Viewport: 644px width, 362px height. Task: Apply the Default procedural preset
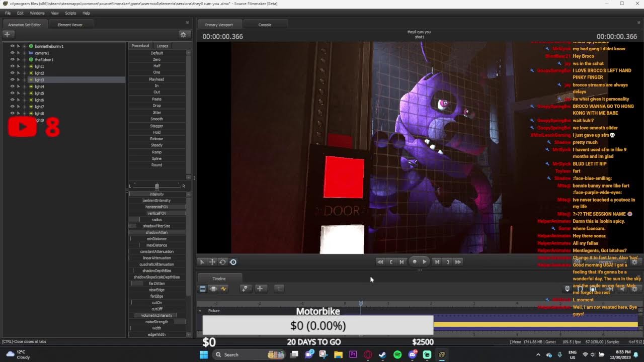pyautogui.click(x=156, y=53)
